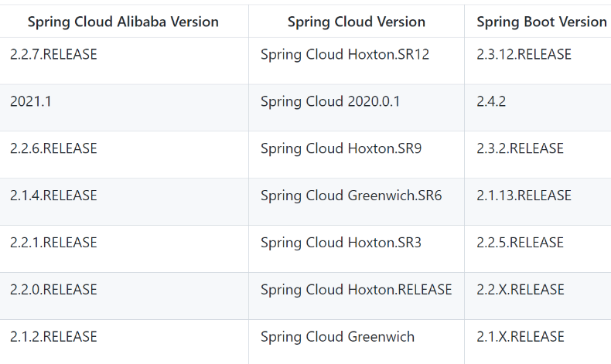
Task: Click the 2021.1 Alibaba version cell
Action: 31,101
